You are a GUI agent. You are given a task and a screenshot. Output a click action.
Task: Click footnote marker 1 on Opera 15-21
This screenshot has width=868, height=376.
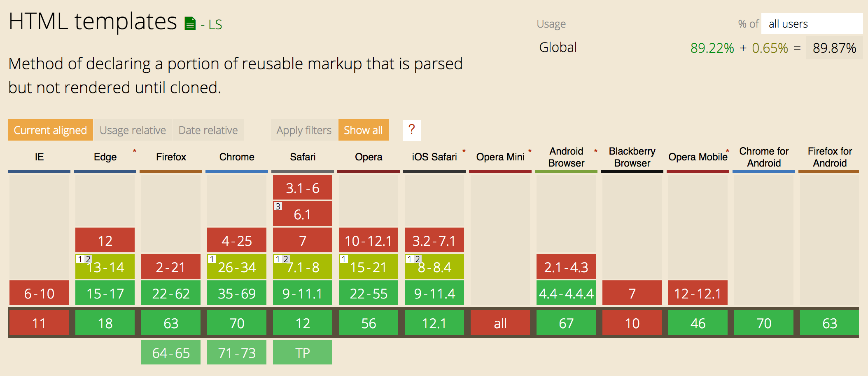(x=344, y=258)
